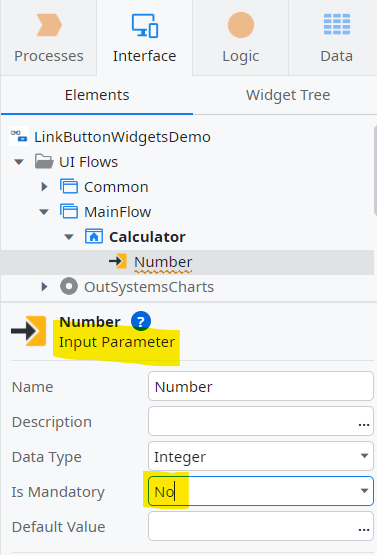Click the Number input parameter tree icon
Viewport: 377px width, 555px height.
(118, 261)
